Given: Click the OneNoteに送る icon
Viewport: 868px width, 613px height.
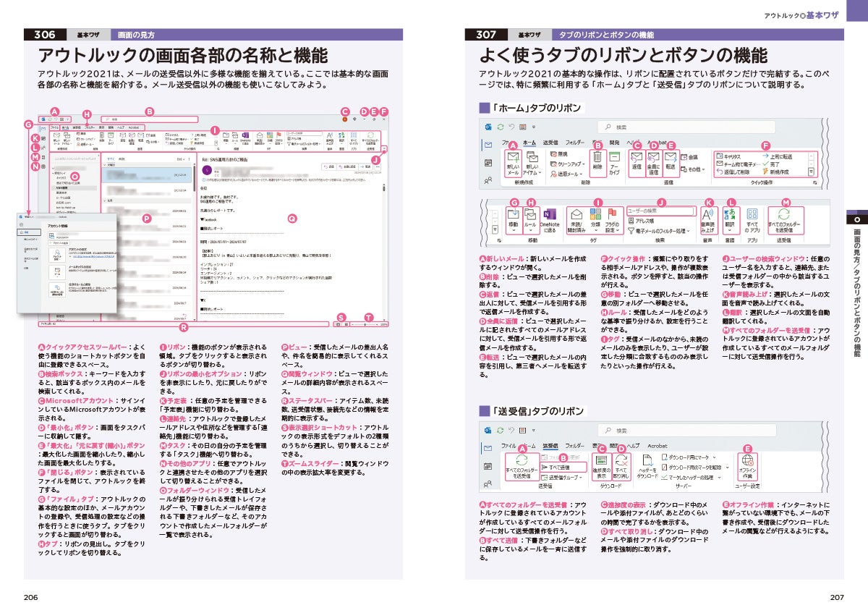Looking at the screenshot, I should coord(550,220).
